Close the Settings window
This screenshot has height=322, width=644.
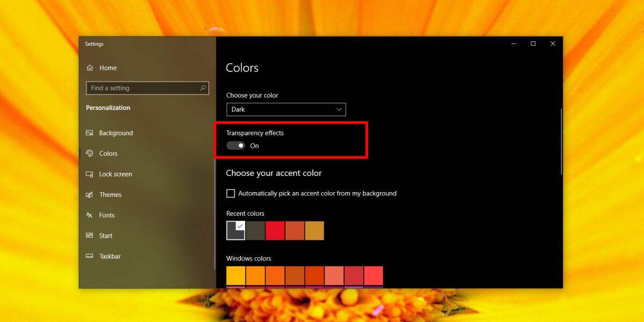pos(553,44)
